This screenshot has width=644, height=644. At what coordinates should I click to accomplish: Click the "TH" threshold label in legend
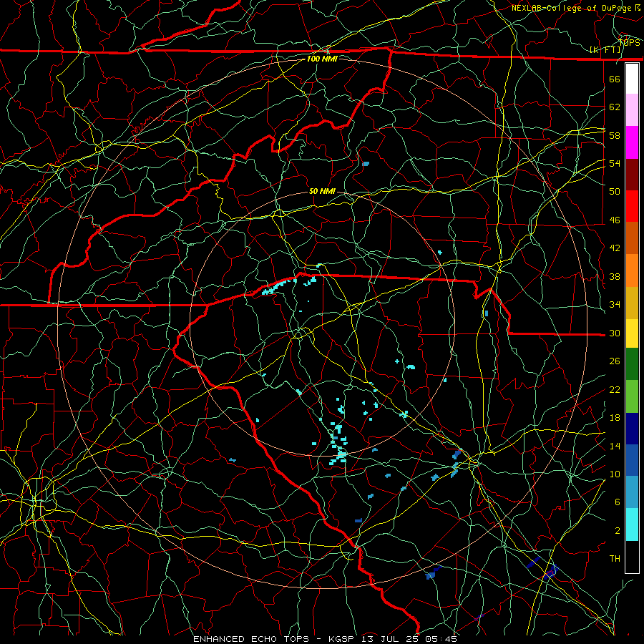point(615,559)
